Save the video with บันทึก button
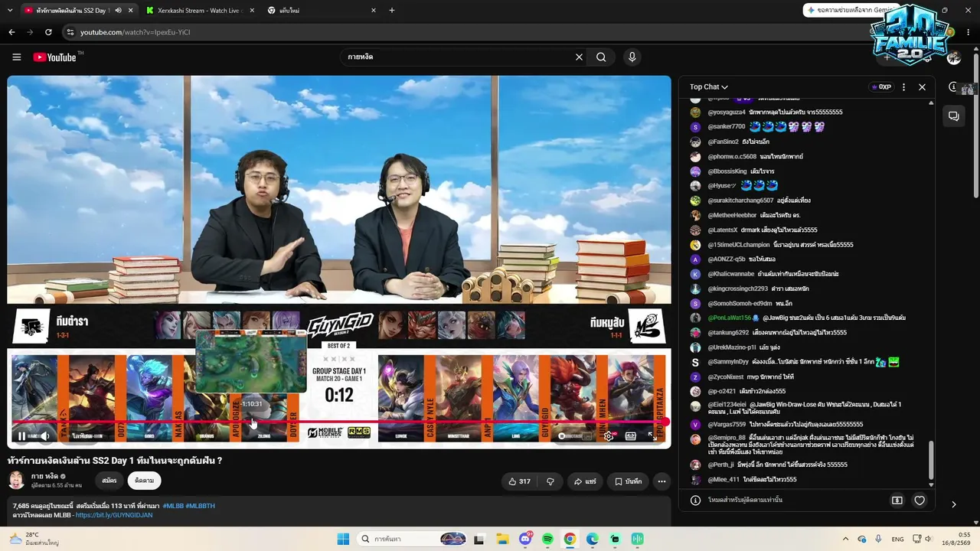This screenshot has width=980, height=551. pos(628,481)
